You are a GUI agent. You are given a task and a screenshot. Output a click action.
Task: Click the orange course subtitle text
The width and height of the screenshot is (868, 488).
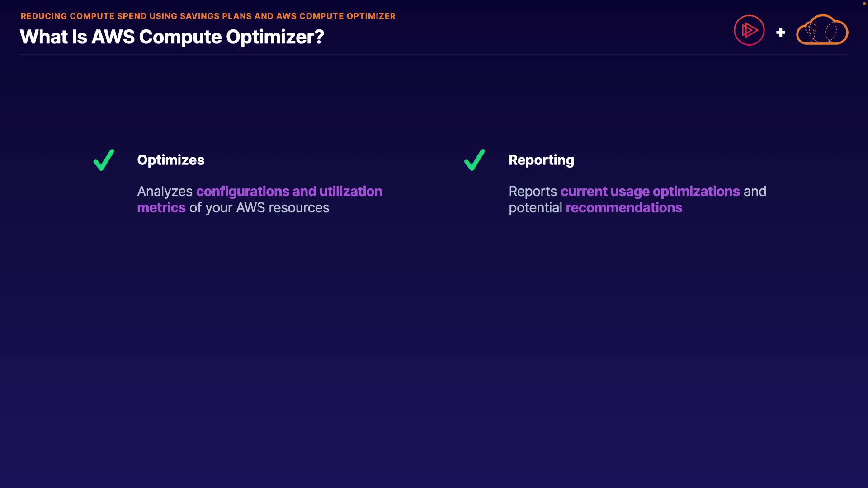pyautogui.click(x=208, y=16)
